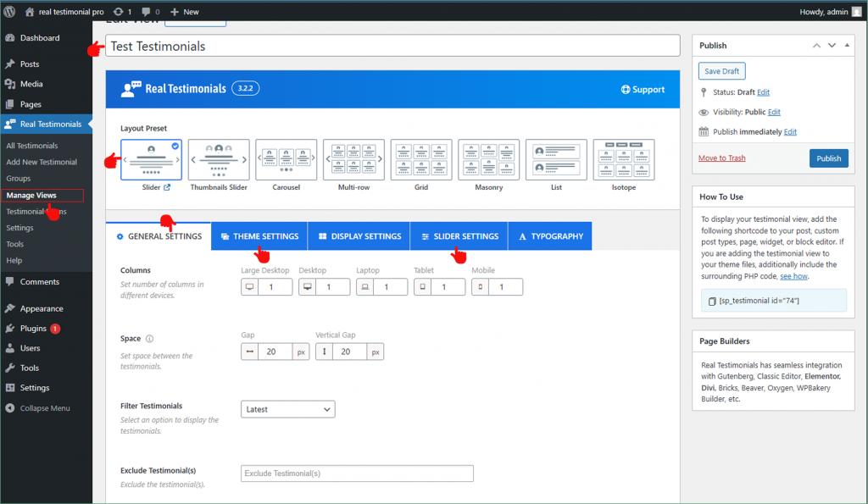Screen dimensions: 868x504
Task: Select the List layout preset
Action: point(556,160)
